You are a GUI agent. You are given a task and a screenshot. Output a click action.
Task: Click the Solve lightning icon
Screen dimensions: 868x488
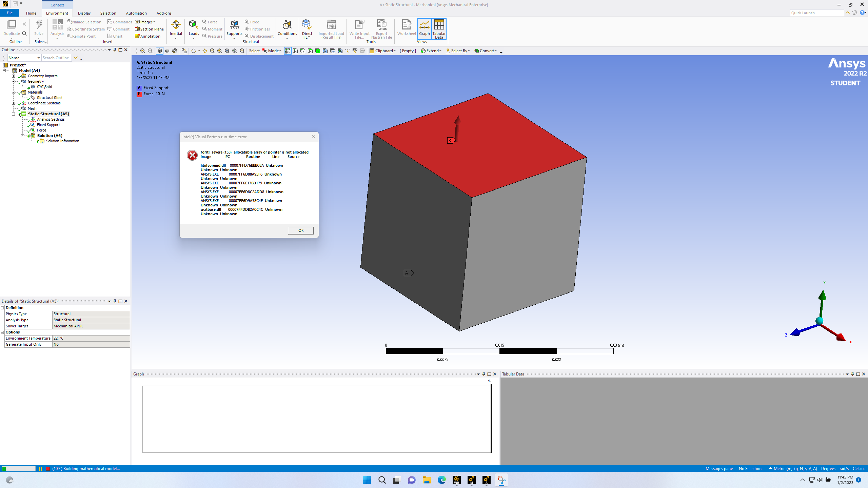point(39,25)
